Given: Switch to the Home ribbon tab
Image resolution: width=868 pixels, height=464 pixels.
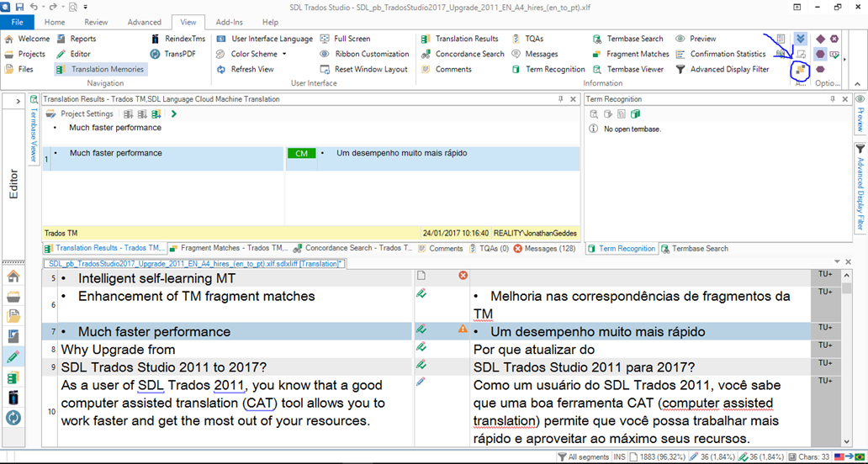Looking at the screenshot, I should pyautogui.click(x=55, y=22).
